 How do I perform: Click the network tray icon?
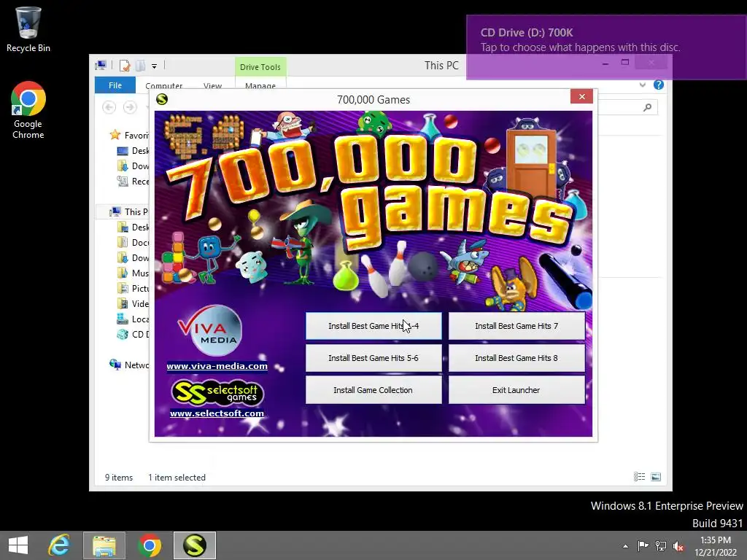click(x=661, y=545)
